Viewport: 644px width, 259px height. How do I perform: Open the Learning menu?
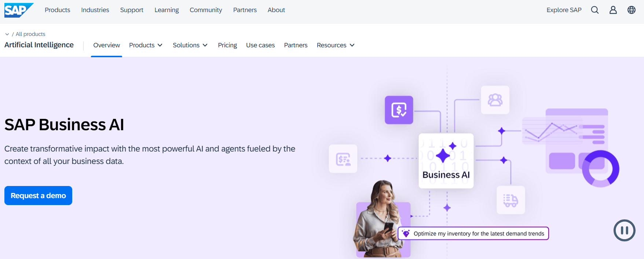(x=167, y=10)
